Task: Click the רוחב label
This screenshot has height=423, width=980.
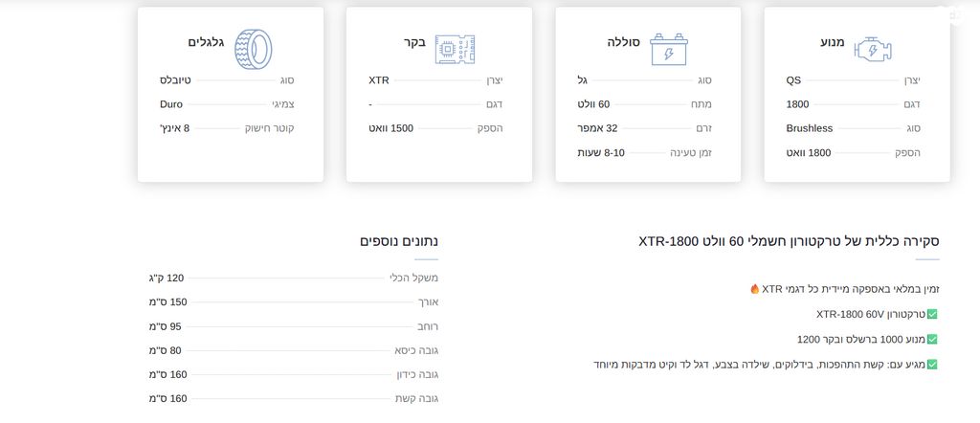Action: coord(428,326)
